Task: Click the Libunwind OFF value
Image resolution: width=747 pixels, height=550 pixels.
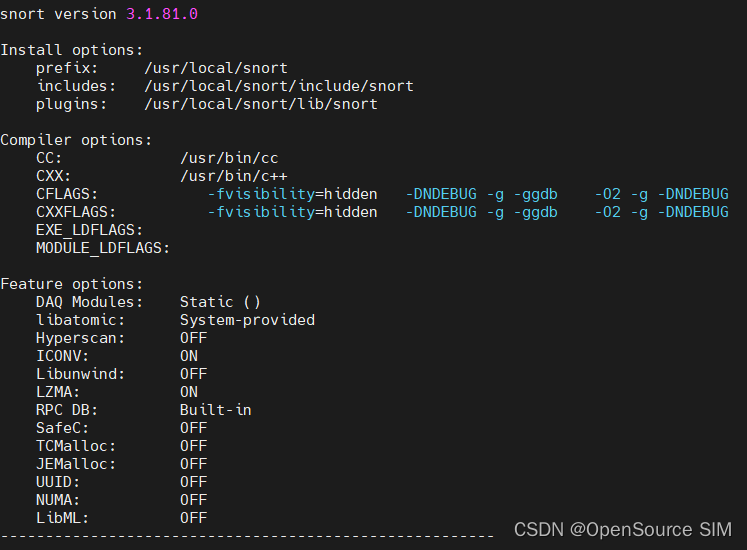Action: point(193,374)
